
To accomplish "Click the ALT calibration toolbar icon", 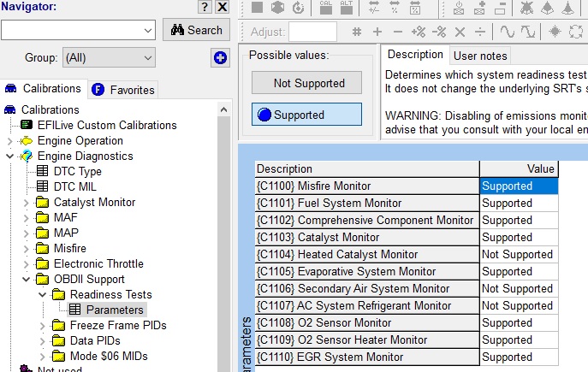I will [347, 8].
